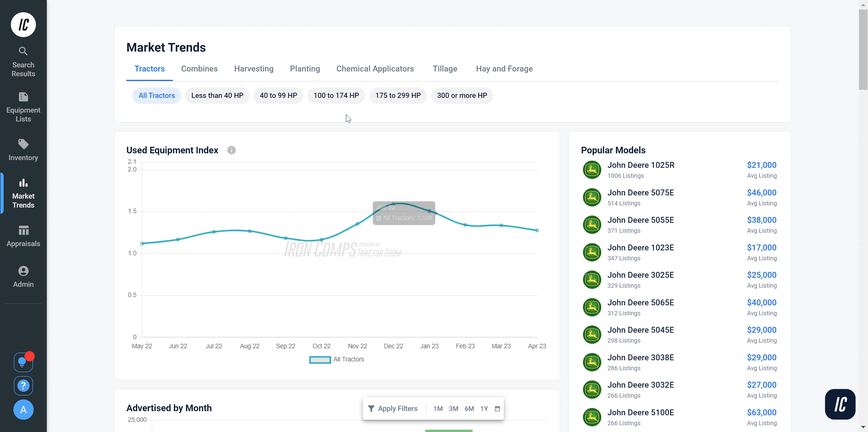868x432 pixels.
Task: Select the 300 or more HP filter
Action: click(462, 95)
